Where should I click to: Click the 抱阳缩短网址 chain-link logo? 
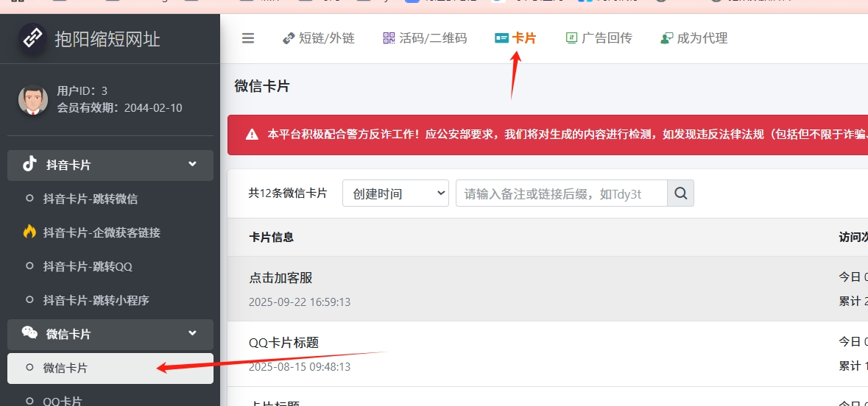(32, 38)
